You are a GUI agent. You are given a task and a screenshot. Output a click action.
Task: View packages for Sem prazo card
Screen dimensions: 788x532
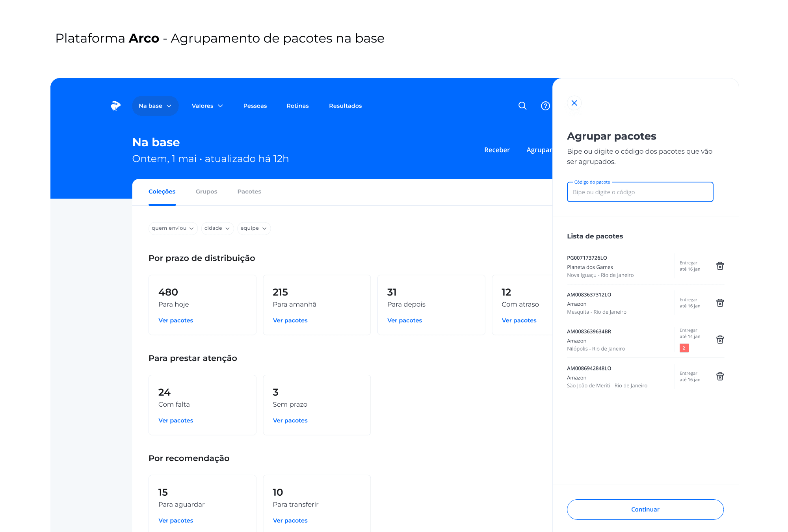point(290,420)
